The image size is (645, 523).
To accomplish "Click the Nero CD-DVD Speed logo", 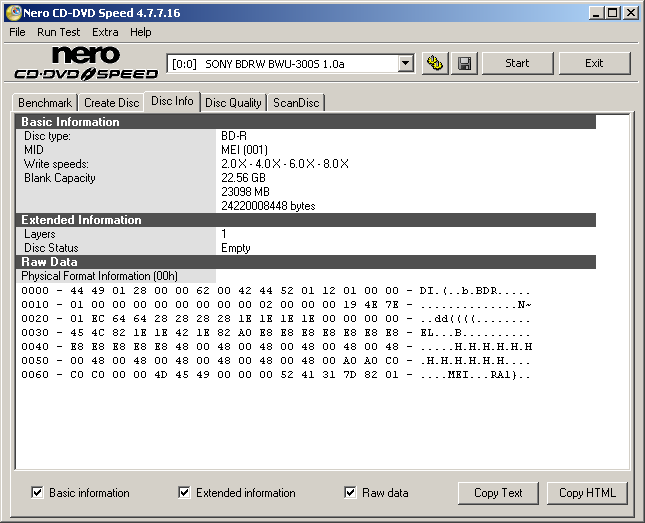I will click(86, 62).
